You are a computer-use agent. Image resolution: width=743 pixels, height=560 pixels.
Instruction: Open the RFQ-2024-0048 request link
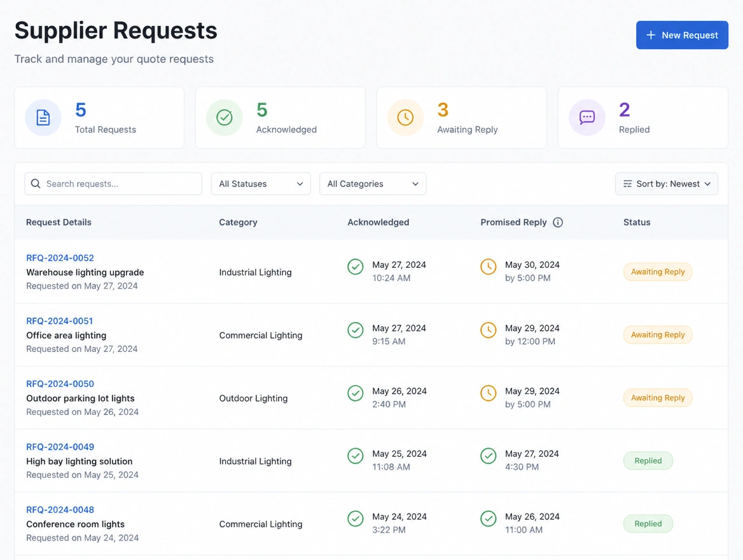coord(60,510)
